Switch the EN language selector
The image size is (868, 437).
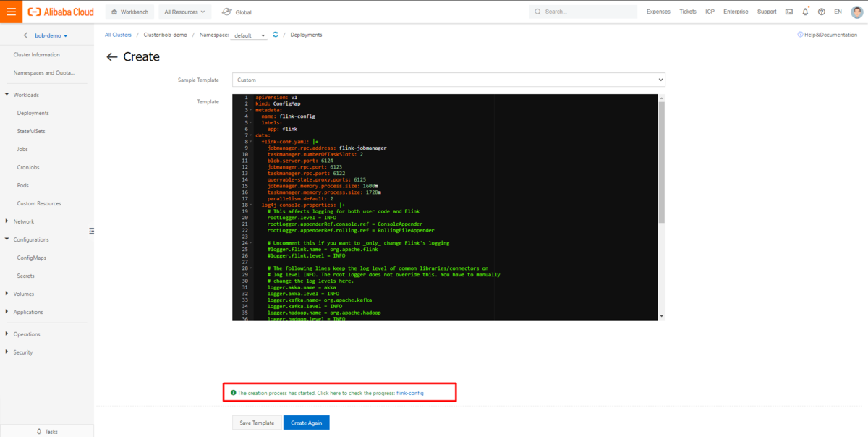[x=838, y=12]
